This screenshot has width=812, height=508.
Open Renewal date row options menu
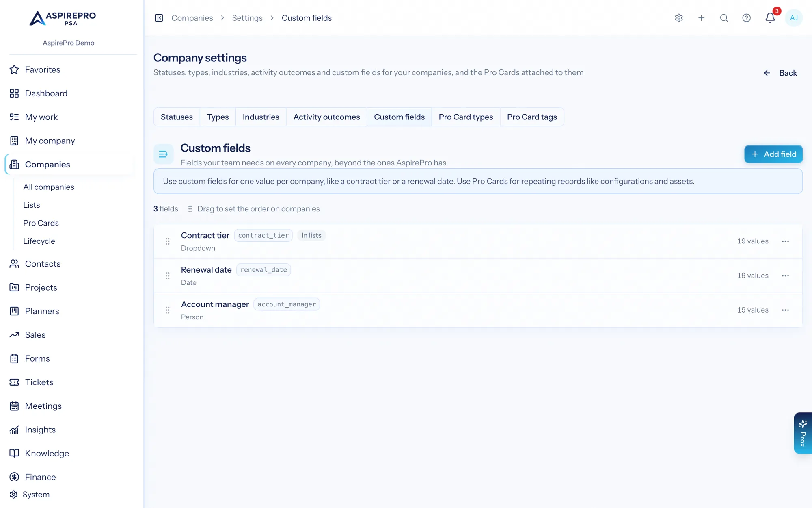786,276
